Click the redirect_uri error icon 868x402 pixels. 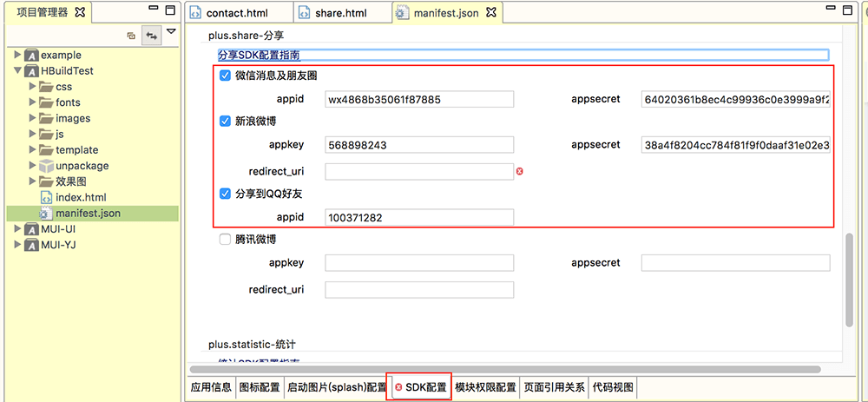[519, 172]
